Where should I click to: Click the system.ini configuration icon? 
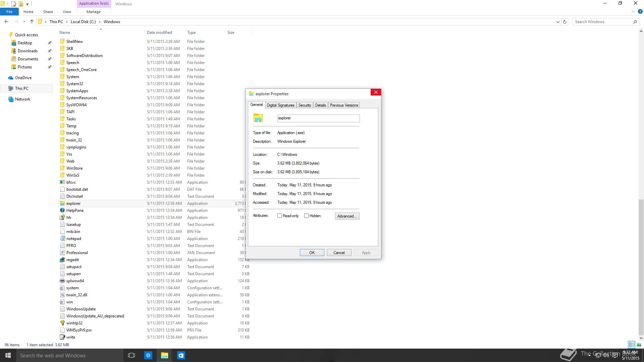pyautogui.click(x=62, y=288)
